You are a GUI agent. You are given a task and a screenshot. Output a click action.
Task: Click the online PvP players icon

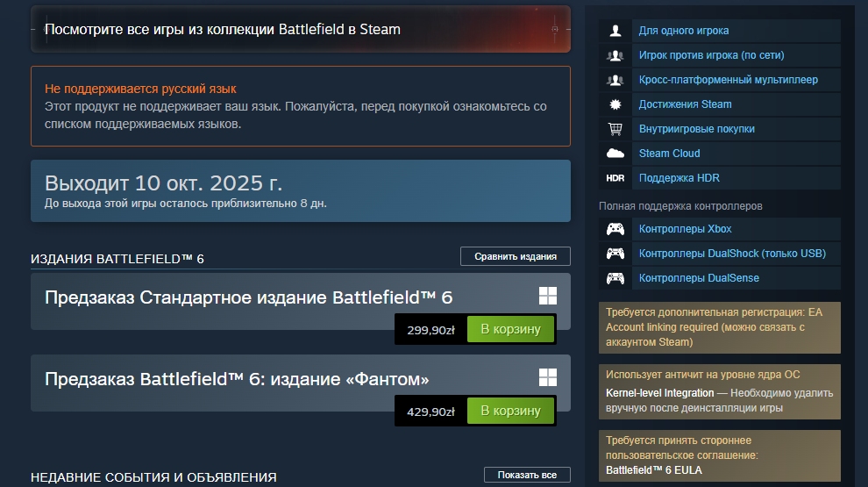coord(615,55)
